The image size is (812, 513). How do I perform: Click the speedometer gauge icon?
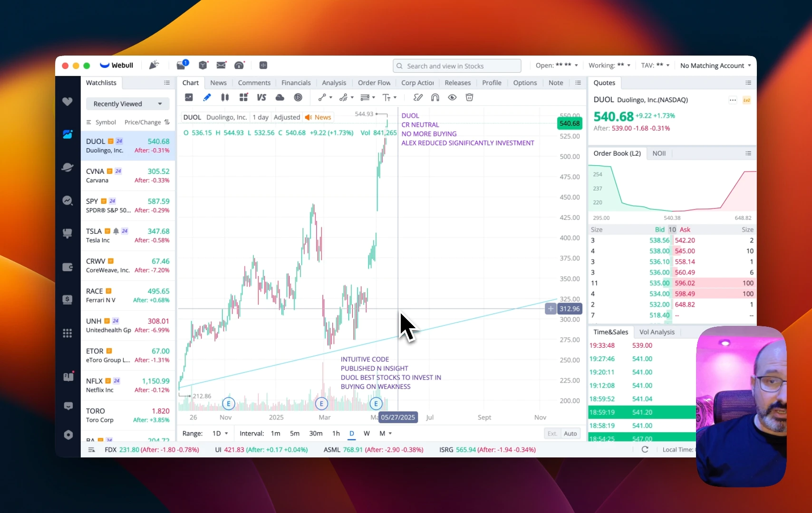click(x=240, y=65)
